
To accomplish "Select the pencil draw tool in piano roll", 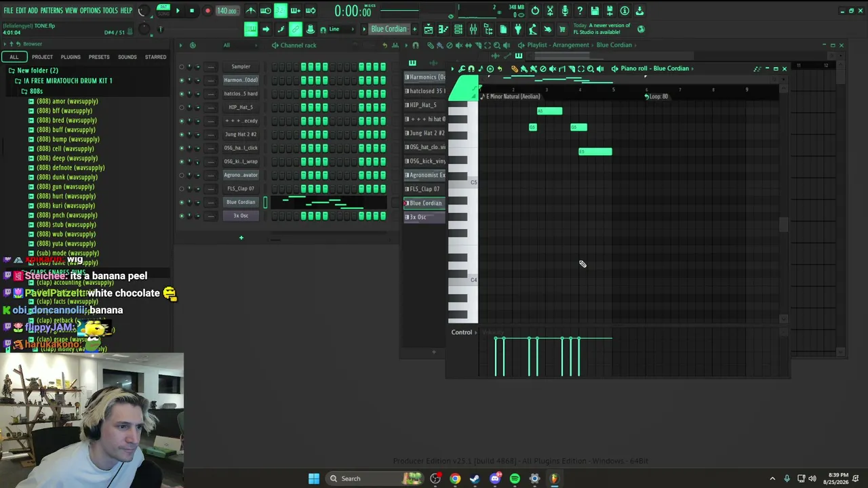I will (515, 68).
